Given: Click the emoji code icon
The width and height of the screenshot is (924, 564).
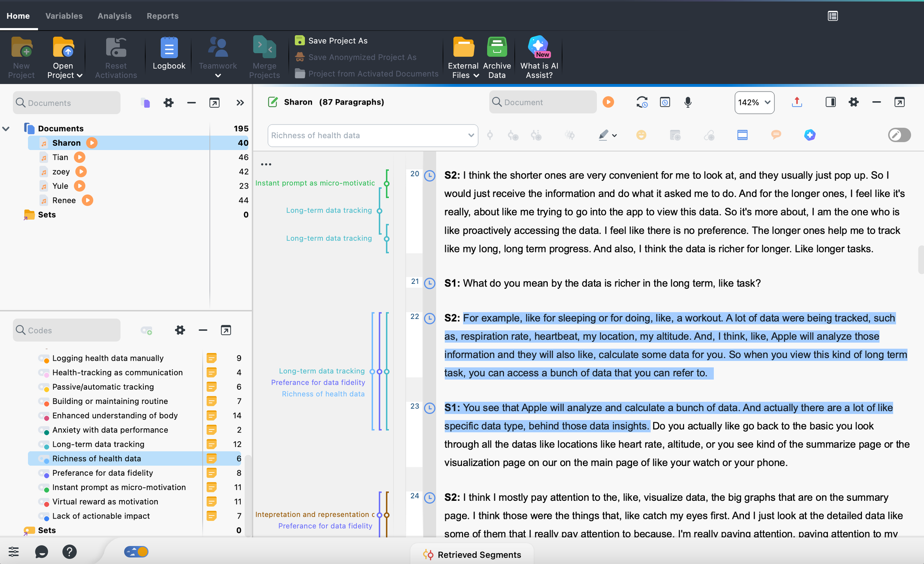Looking at the screenshot, I should [641, 135].
